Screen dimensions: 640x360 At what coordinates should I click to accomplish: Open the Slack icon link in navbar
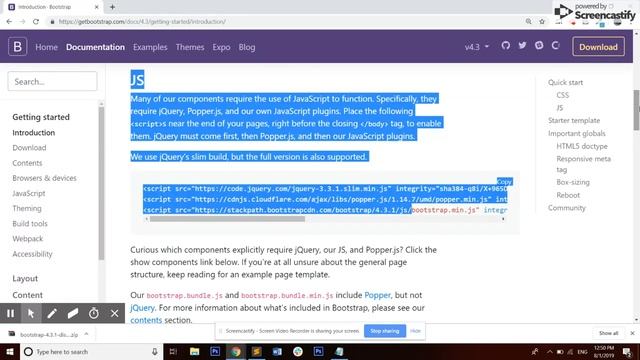click(539, 45)
